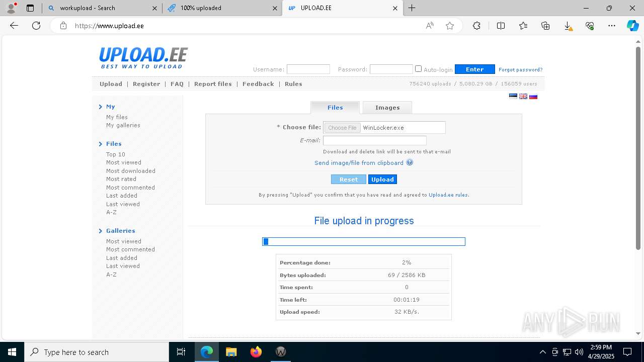Open the Collections icon

pos(545,26)
